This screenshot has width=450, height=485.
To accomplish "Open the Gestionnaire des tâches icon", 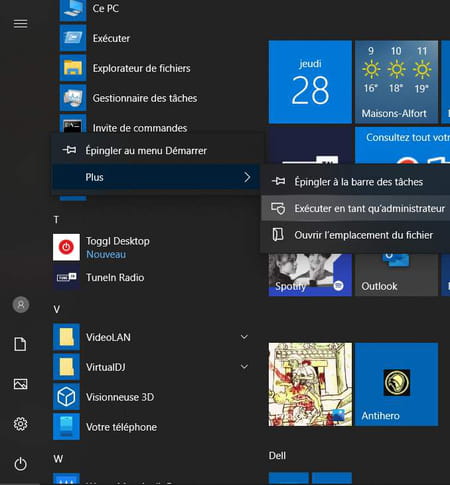I will (73, 98).
